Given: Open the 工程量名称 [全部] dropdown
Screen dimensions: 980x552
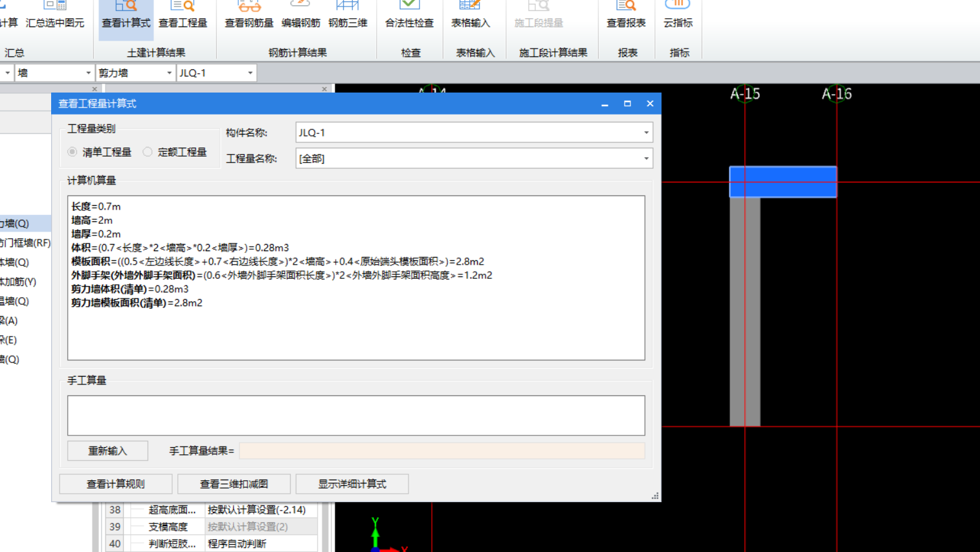Looking at the screenshot, I should point(646,159).
